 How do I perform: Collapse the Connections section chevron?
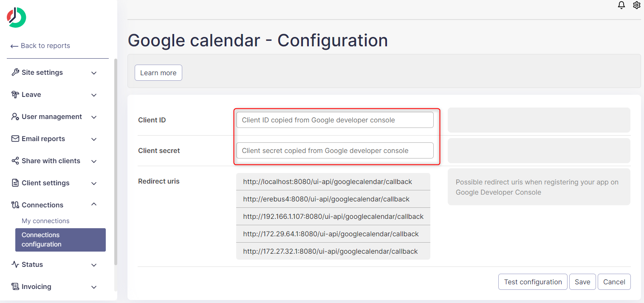coord(94,205)
